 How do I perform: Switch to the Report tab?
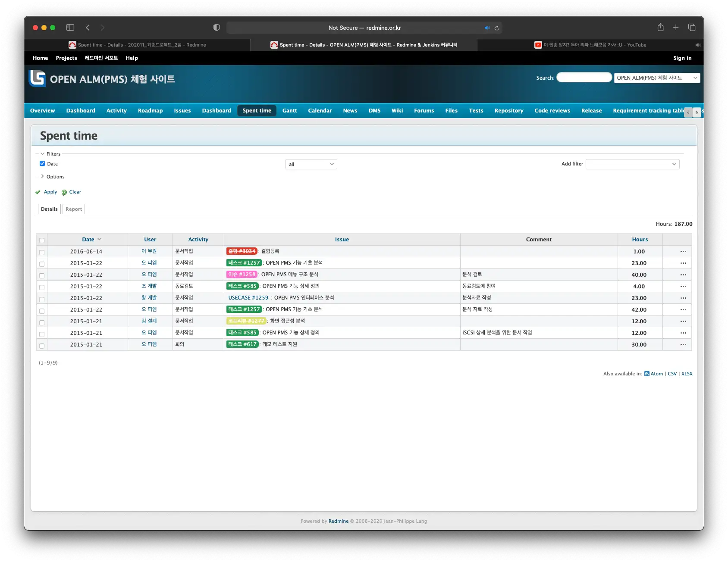(x=74, y=209)
